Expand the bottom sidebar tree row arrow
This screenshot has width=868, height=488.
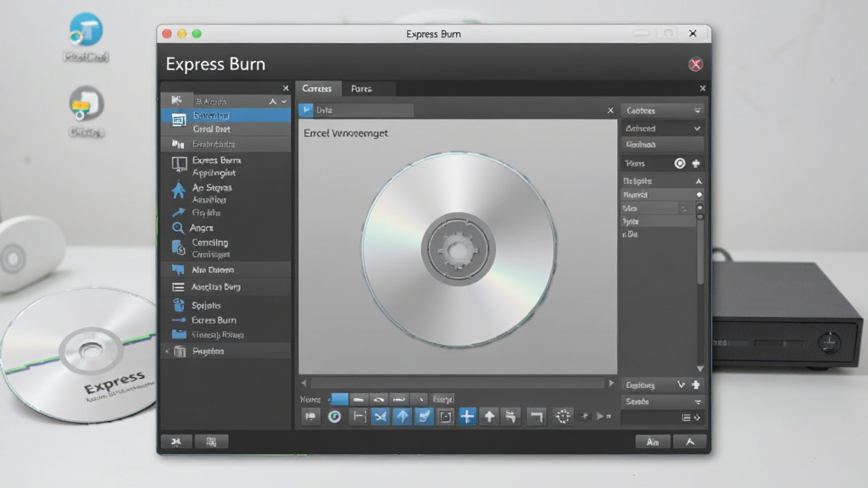tap(167, 352)
